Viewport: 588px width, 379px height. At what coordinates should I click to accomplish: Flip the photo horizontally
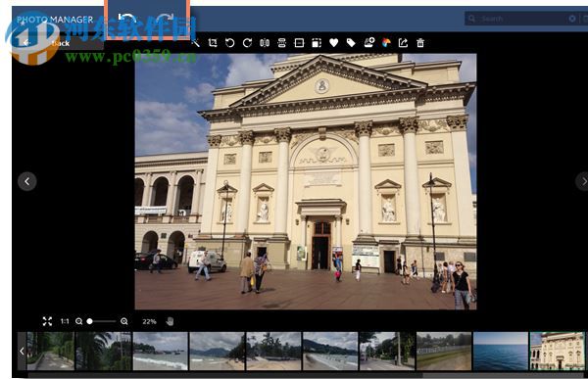click(265, 43)
